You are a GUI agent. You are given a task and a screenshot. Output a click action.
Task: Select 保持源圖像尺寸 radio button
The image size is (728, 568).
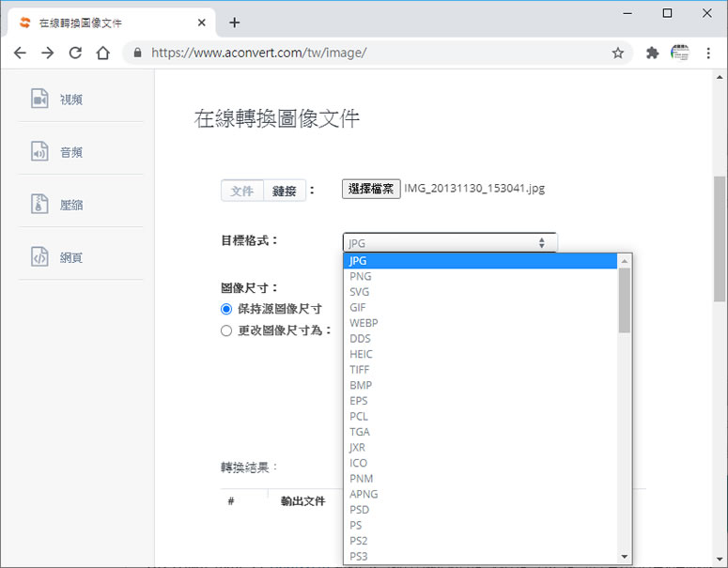(x=226, y=309)
